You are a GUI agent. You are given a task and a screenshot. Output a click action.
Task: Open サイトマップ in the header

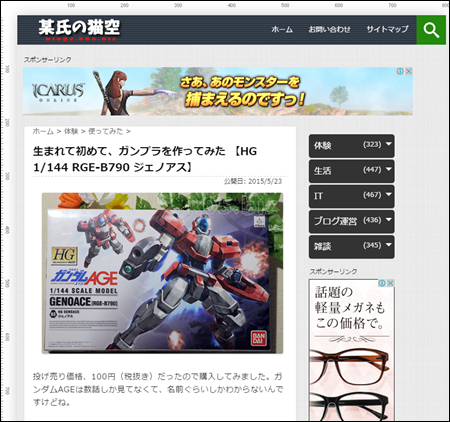click(387, 30)
